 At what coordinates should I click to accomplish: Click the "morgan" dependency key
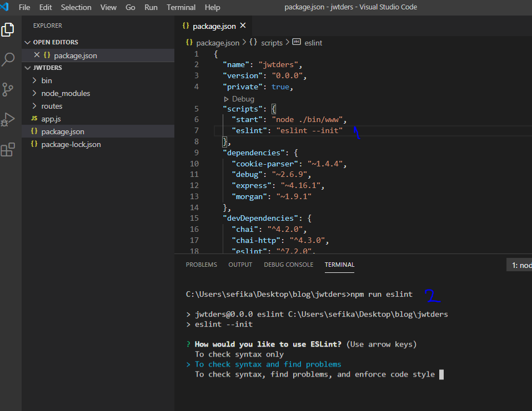tap(249, 196)
